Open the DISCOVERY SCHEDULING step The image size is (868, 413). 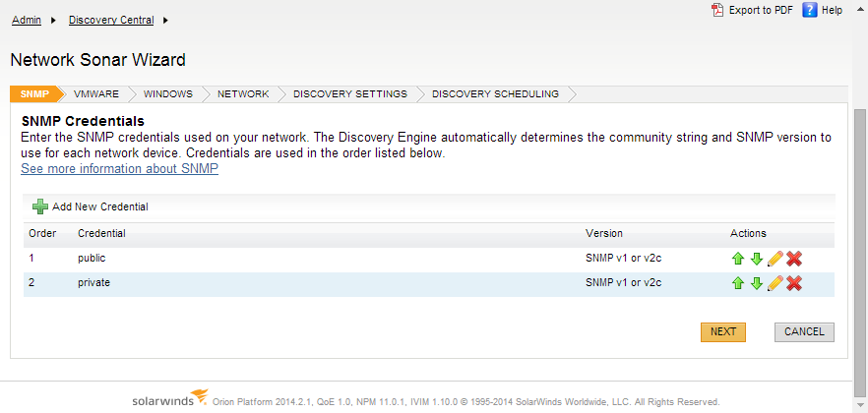pos(495,94)
